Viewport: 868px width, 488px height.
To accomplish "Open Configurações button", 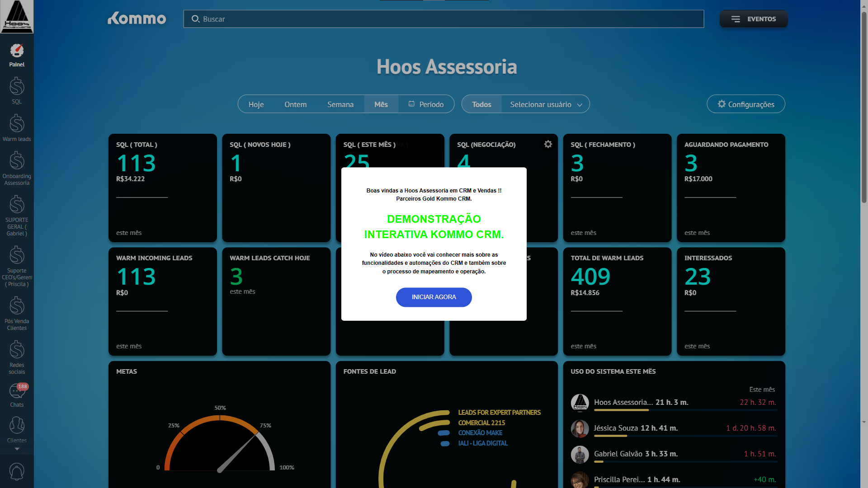I will [745, 104].
